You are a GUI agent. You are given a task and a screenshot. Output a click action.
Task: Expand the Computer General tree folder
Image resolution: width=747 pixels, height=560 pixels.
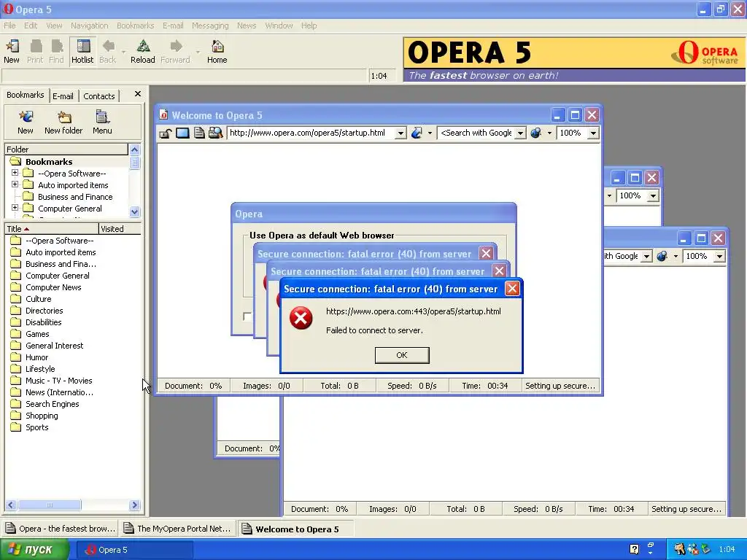(15, 208)
